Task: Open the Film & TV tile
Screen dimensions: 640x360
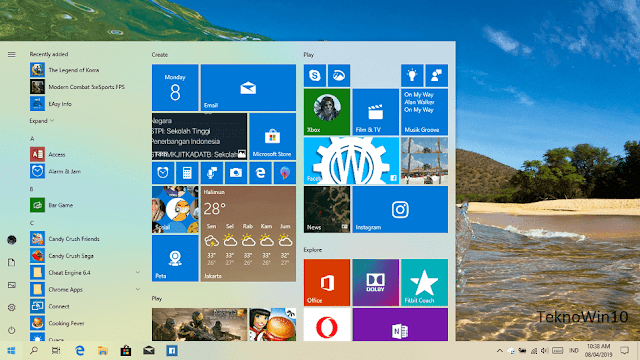Action: pos(376,112)
